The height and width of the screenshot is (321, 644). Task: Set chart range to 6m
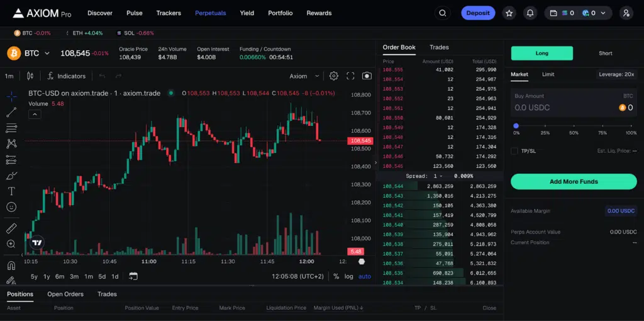coord(60,276)
